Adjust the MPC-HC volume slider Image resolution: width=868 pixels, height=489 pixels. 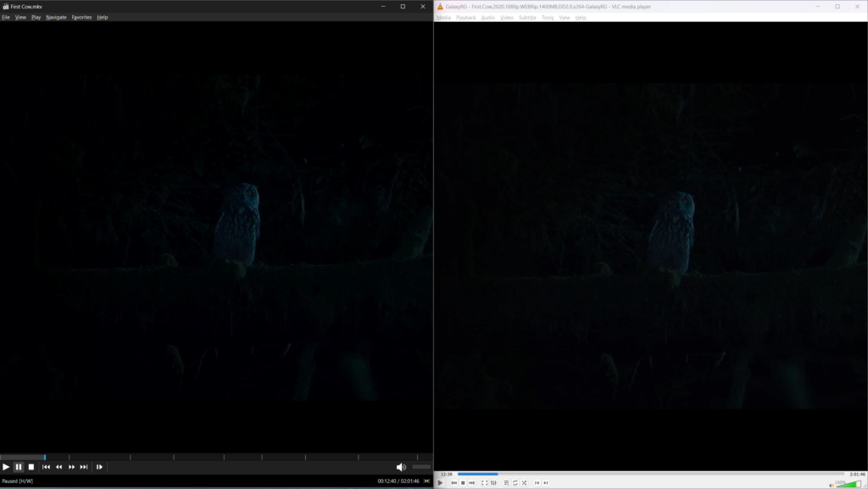click(x=421, y=467)
